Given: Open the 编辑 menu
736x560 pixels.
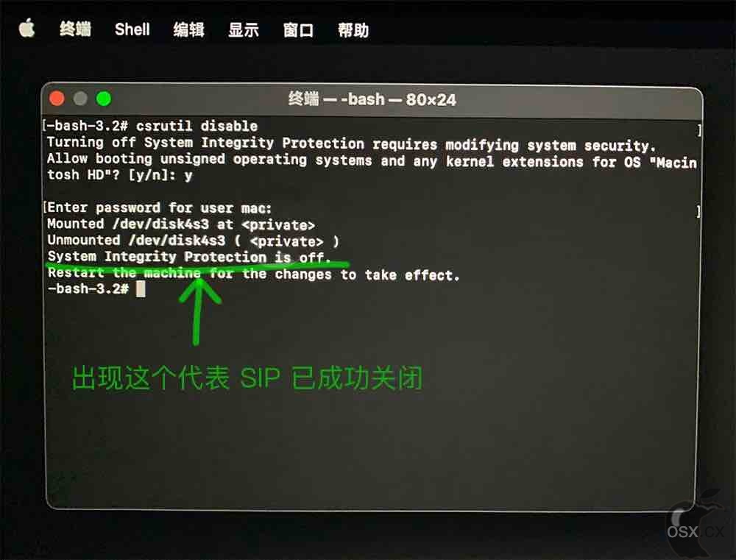Looking at the screenshot, I should [x=188, y=29].
